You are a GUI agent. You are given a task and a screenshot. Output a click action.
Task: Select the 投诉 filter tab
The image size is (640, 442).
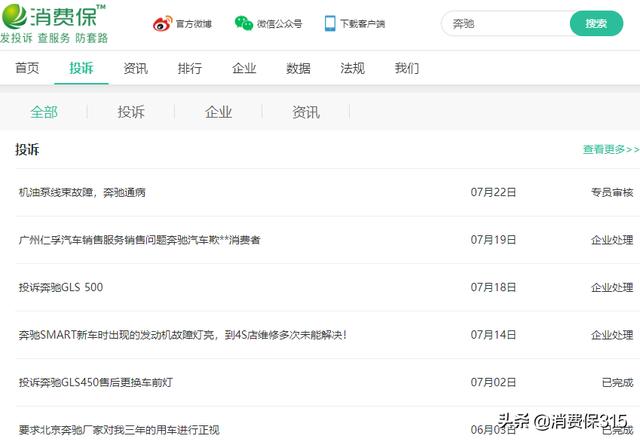131,112
